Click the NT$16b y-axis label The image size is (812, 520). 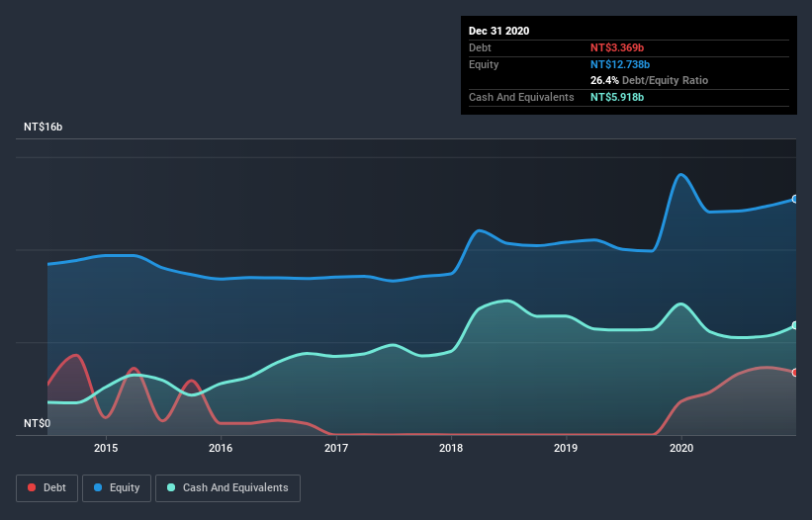pyautogui.click(x=43, y=127)
